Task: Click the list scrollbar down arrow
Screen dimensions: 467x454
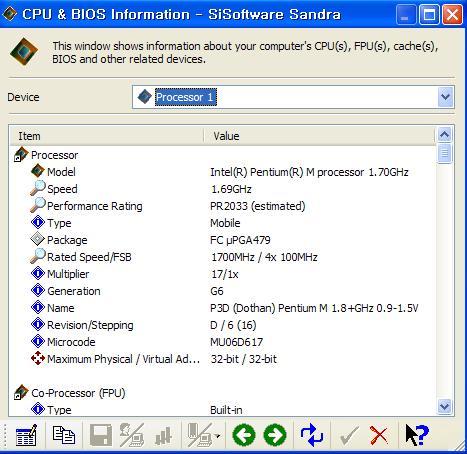Action: (445, 407)
